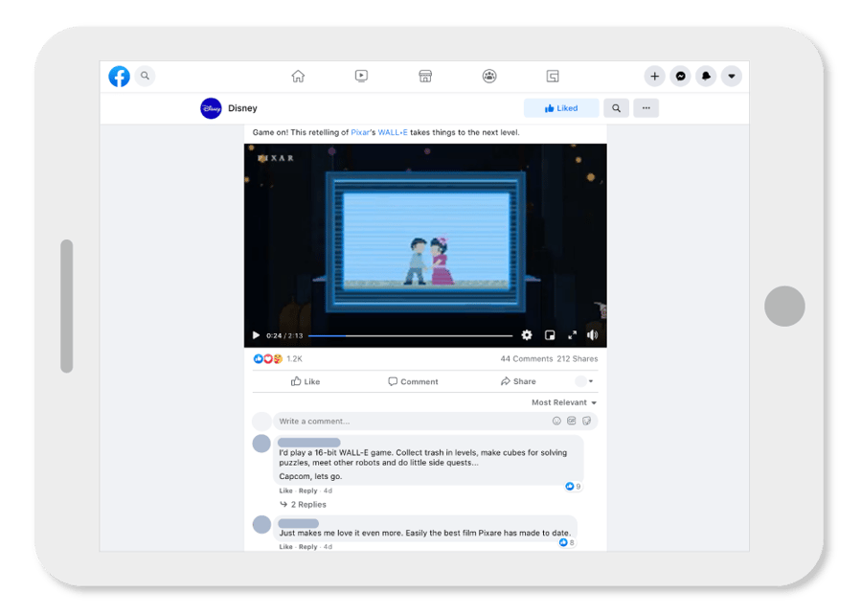
Task: Open the Gaming icon
Action: tap(552, 76)
